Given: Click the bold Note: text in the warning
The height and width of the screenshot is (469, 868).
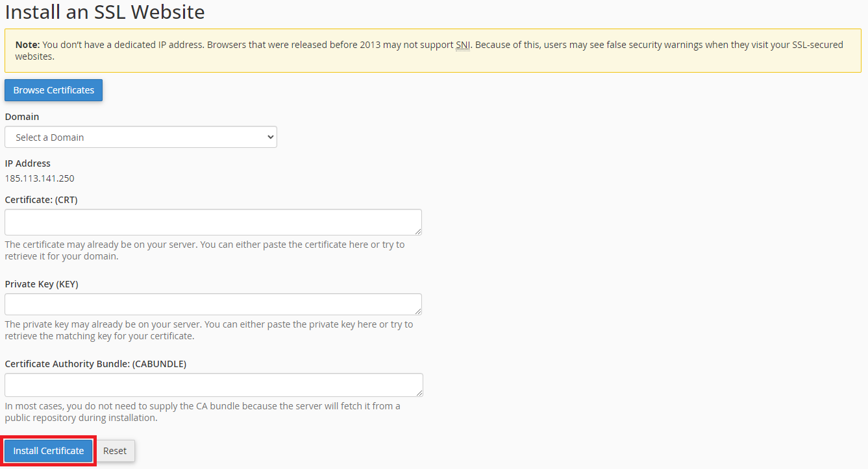Looking at the screenshot, I should tap(27, 45).
